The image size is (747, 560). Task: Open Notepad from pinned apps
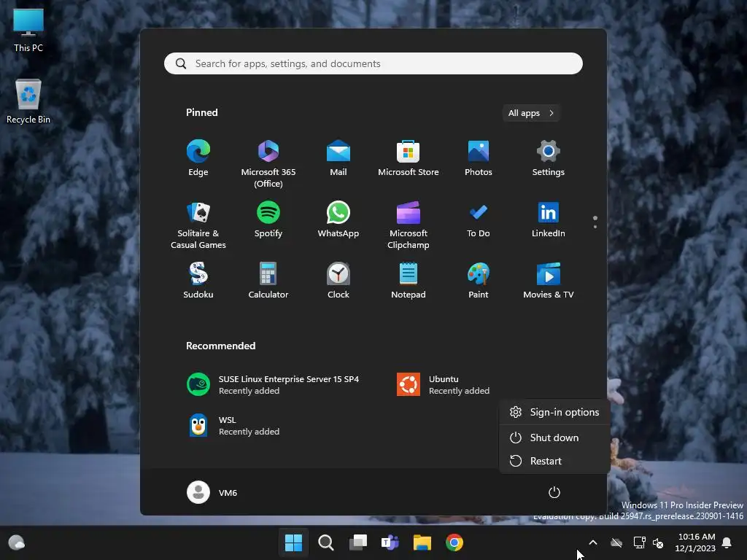[x=409, y=281]
